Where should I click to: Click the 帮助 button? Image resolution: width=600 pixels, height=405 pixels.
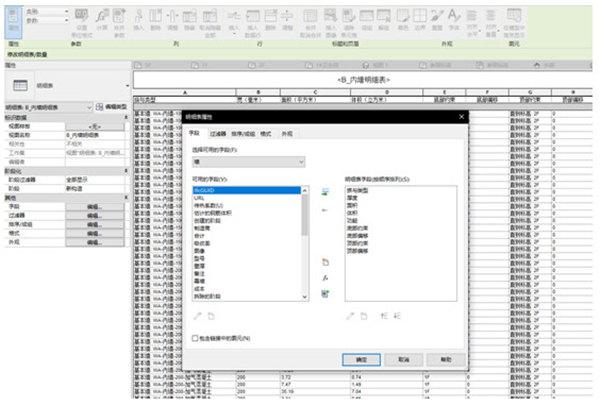442,358
